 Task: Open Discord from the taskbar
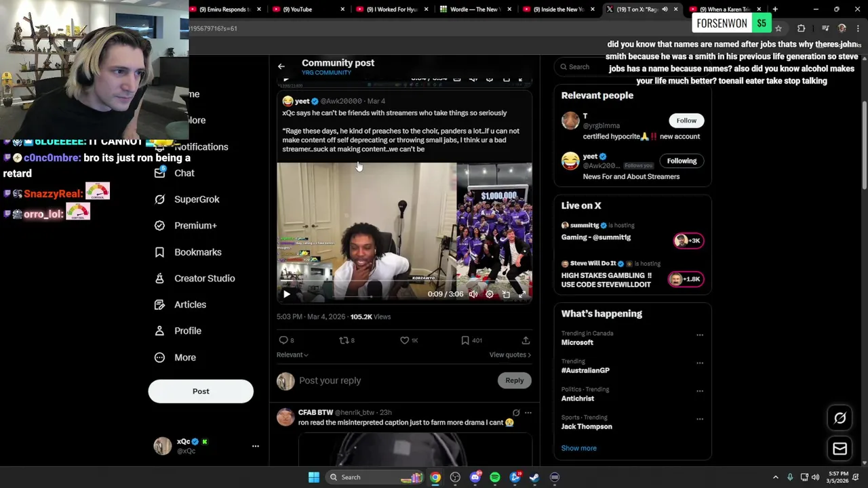(x=475, y=477)
